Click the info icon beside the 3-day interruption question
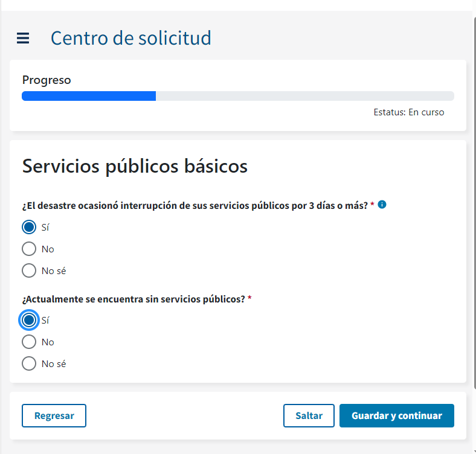This screenshot has width=476, height=454. click(x=382, y=205)
